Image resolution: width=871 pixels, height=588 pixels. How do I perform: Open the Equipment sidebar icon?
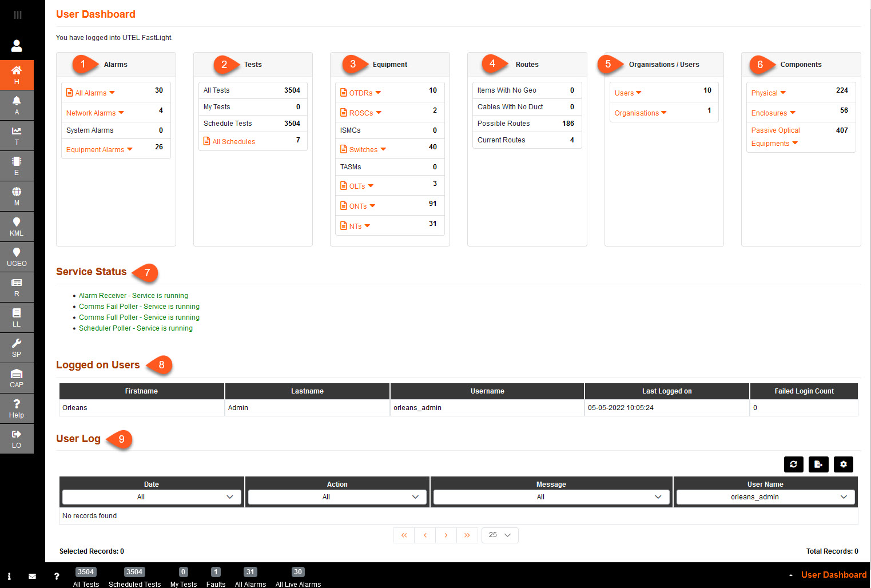[17, 165]
